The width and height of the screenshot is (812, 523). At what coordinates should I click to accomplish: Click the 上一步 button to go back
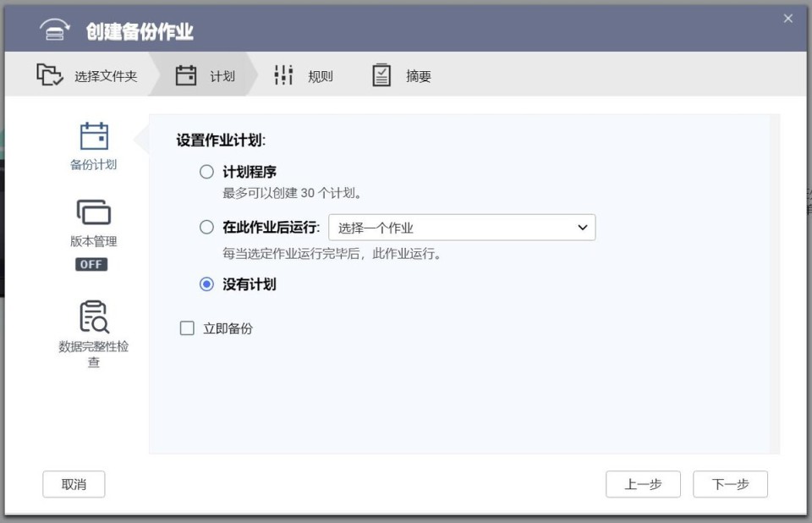(643, 484)
